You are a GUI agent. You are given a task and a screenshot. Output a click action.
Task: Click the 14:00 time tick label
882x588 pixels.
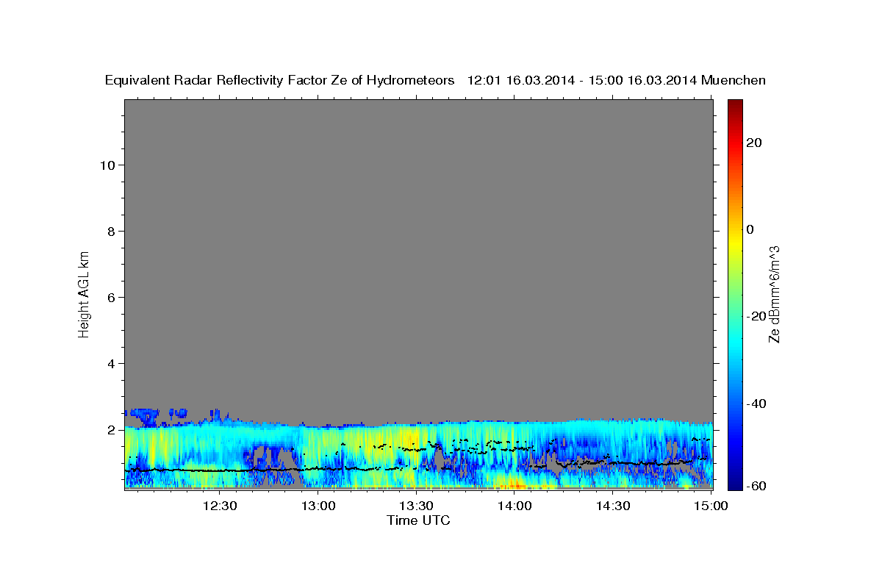click(514, 506)
